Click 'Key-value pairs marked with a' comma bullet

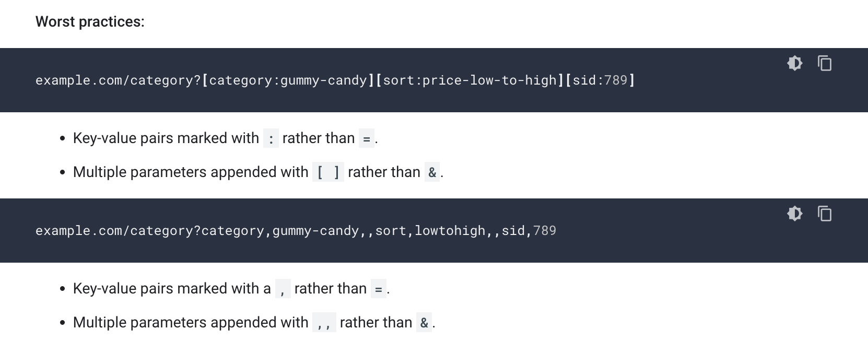172,288
